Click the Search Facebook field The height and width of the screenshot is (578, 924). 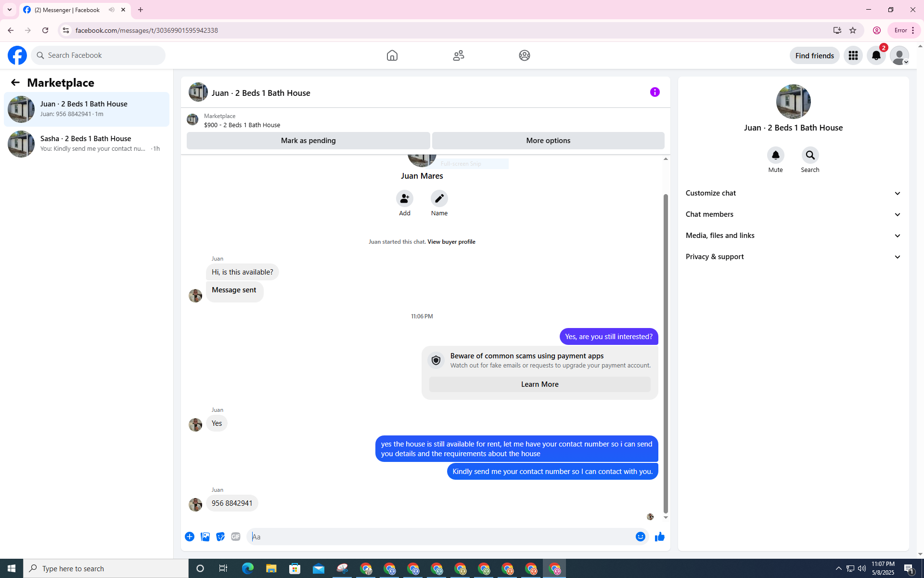[x=98, y=55]
